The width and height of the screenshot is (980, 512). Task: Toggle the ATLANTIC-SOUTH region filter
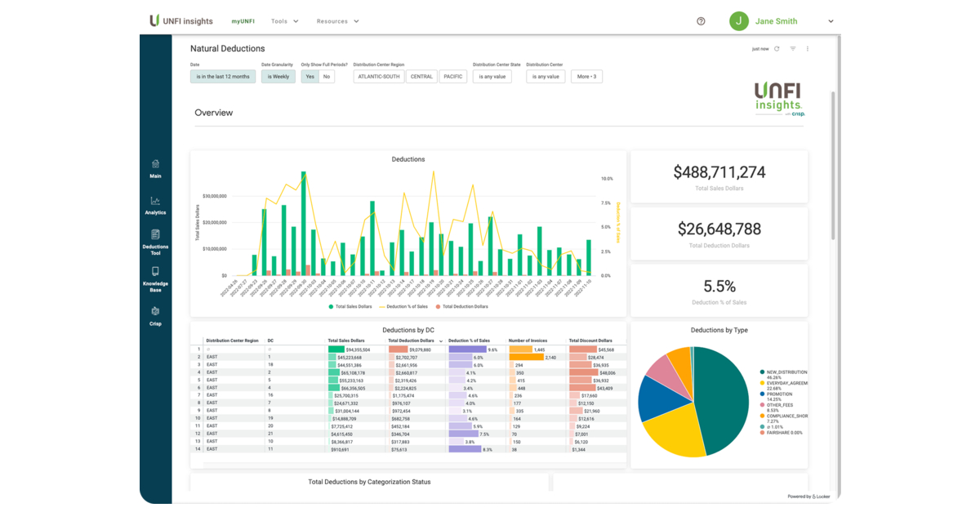[x=379, y=77]
